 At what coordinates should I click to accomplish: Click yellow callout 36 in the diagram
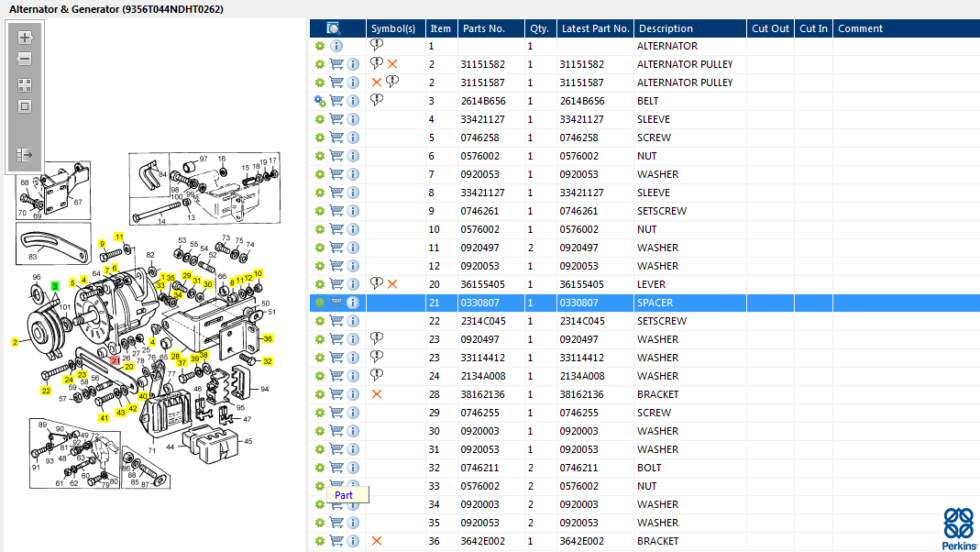pyautogui.click(x=268, y=338)
